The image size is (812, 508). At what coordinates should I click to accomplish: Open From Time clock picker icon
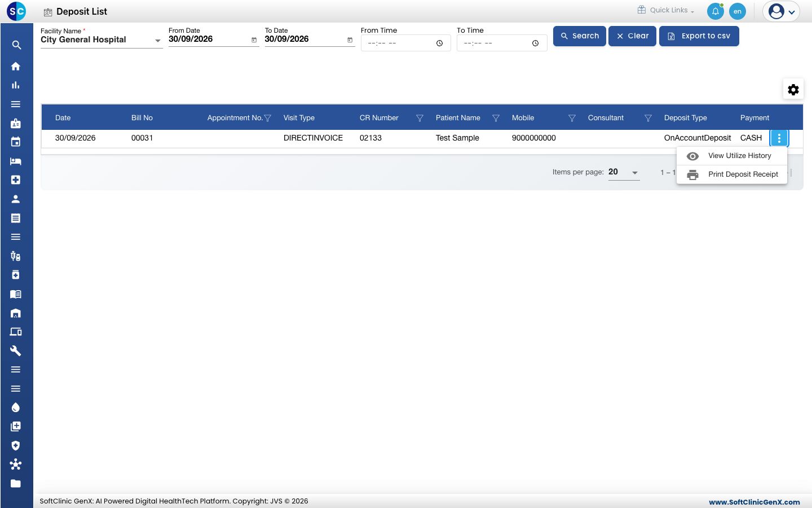(x=439, y=43)
